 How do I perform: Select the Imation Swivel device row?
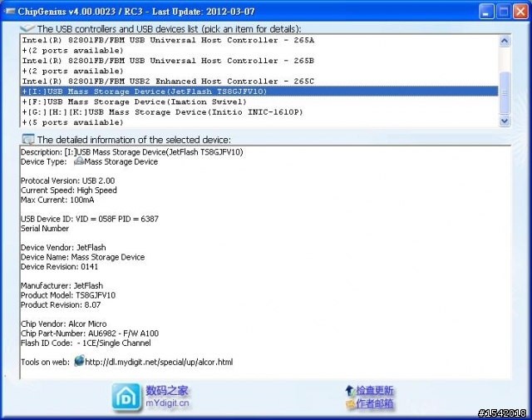pyautogui.click(x=259, y=101)
